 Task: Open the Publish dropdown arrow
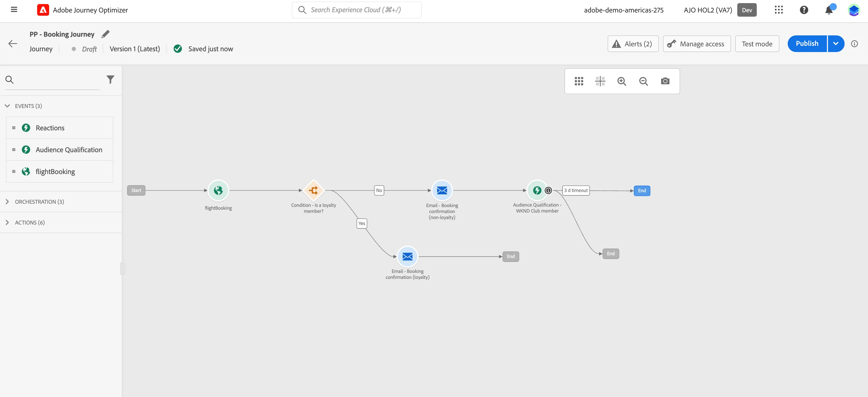836,43
